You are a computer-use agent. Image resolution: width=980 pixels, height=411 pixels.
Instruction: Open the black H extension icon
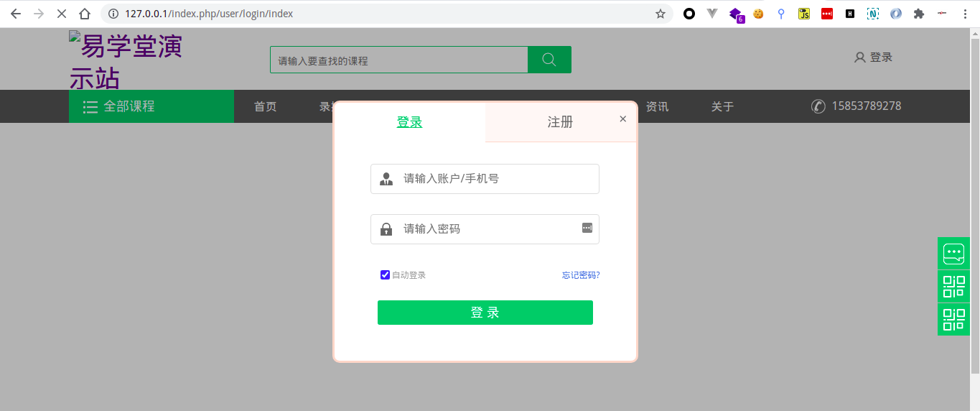[x=850, y=14]
